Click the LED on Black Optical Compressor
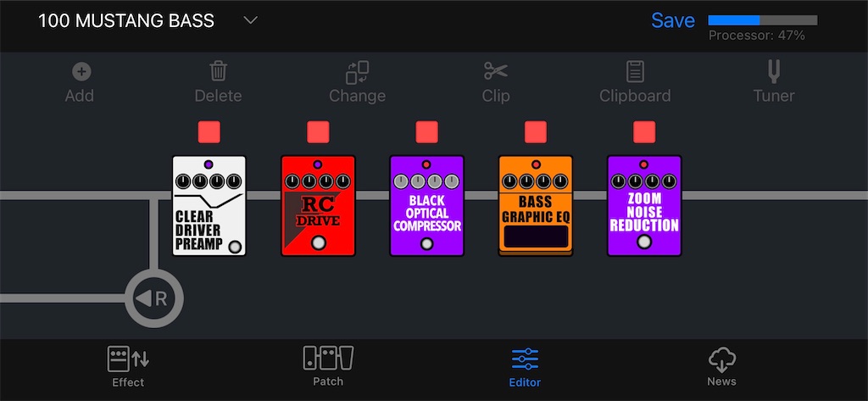 click(x=426, y=164)
